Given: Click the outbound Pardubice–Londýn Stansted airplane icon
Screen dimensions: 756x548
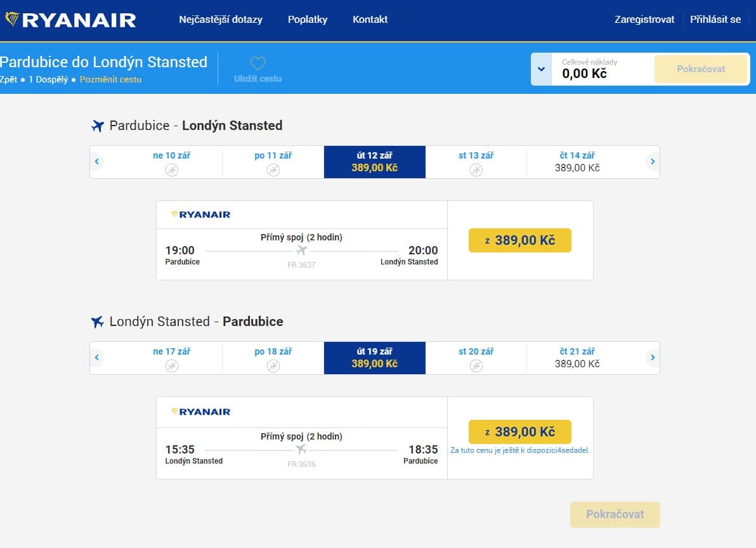Looking at the screenshot, I should pyautogui.click(x=98, y=126).
